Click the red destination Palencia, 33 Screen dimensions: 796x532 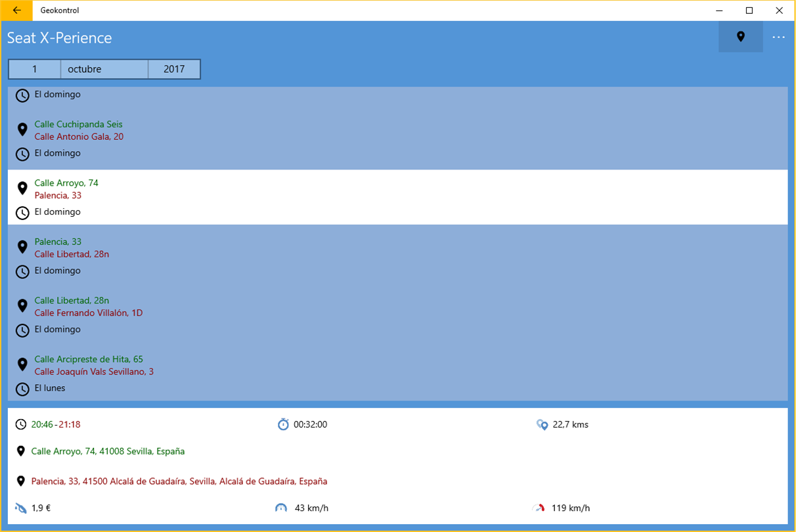(58, 195)
